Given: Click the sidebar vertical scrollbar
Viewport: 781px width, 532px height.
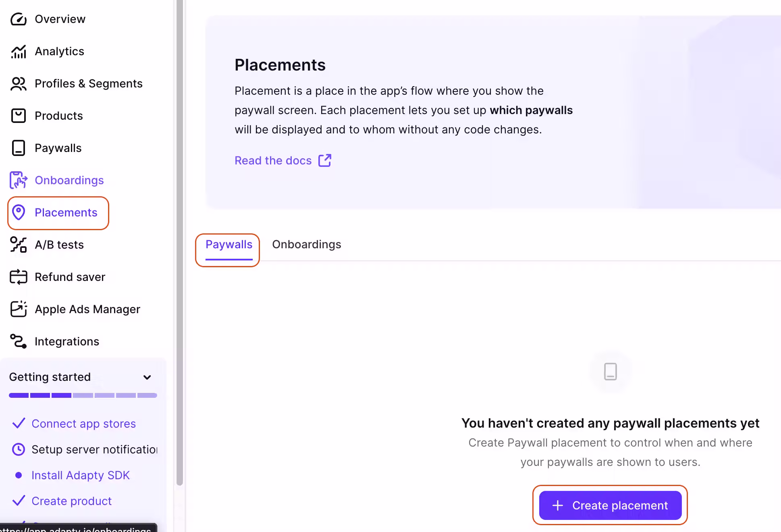Looking at the screenshot, I should coord(180,242).
